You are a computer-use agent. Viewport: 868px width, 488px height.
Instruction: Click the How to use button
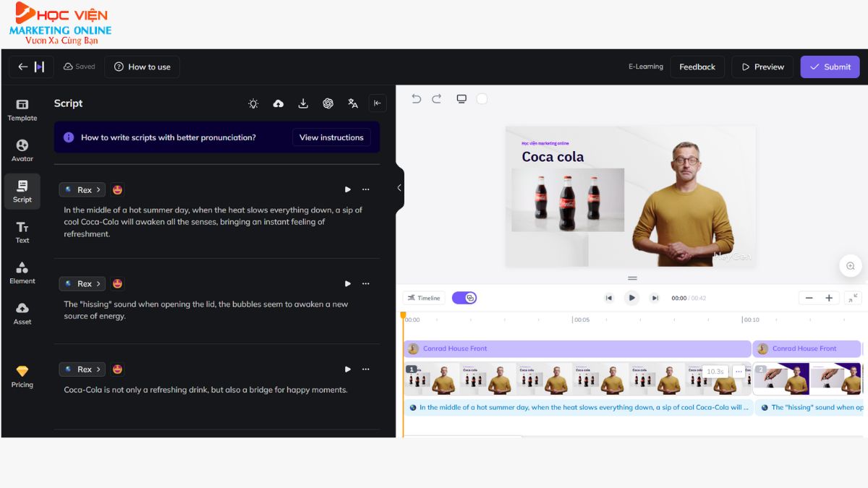(142, 67)
